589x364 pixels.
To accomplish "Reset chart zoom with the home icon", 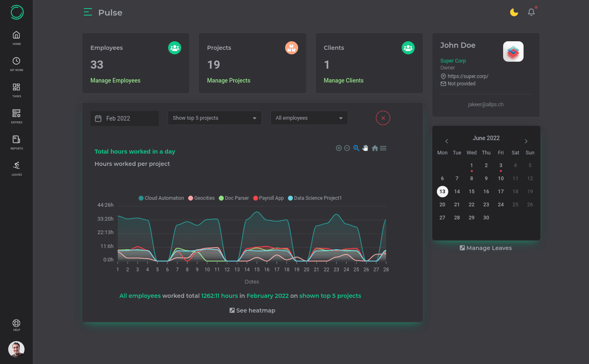I will tap(375, 148).
